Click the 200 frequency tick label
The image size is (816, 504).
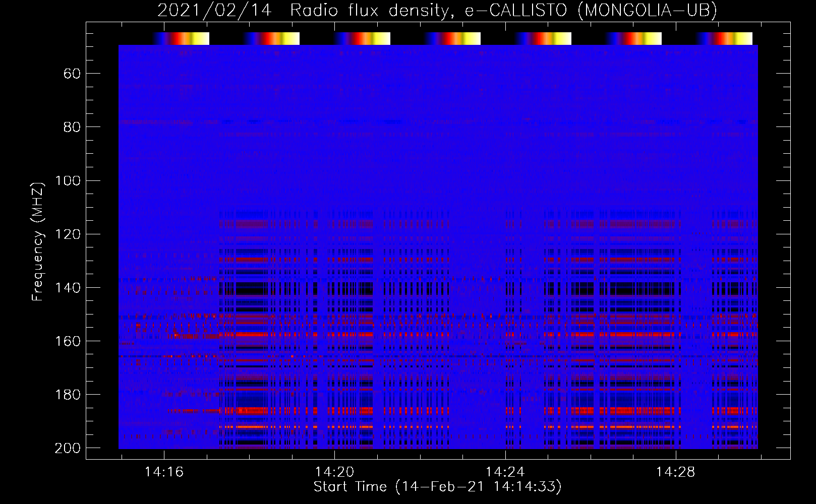[x=68, y=448]
